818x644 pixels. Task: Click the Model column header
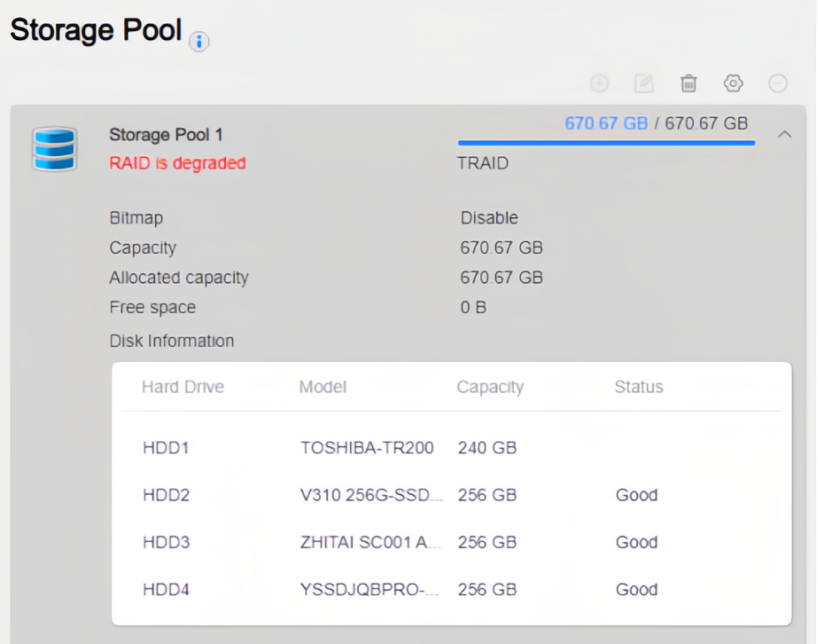click(x=323, y=387)
